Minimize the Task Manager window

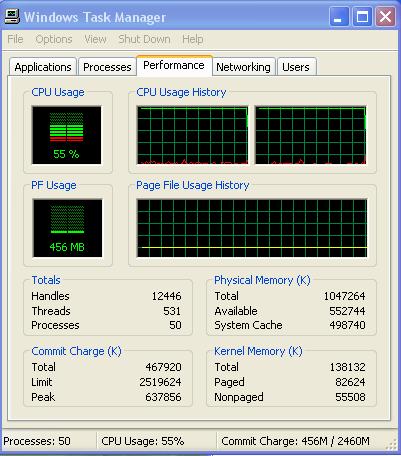(x=339, y=16)
